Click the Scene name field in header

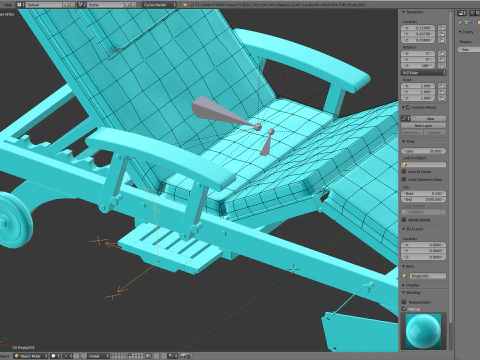(106, 5)
